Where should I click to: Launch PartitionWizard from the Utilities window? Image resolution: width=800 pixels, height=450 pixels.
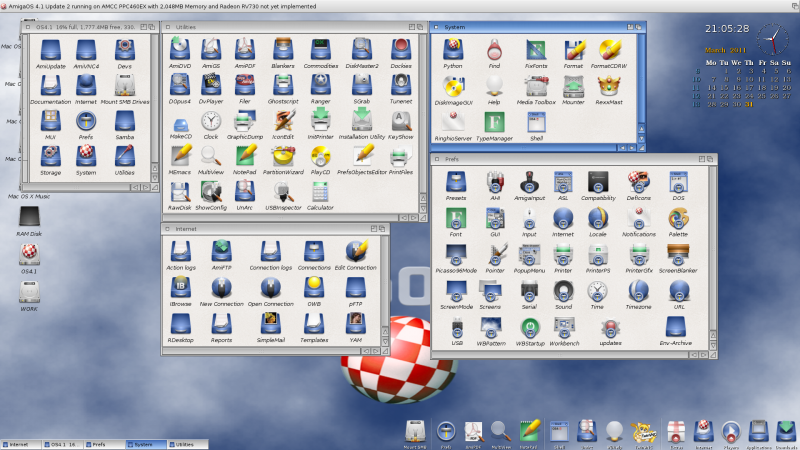(284, 157)
